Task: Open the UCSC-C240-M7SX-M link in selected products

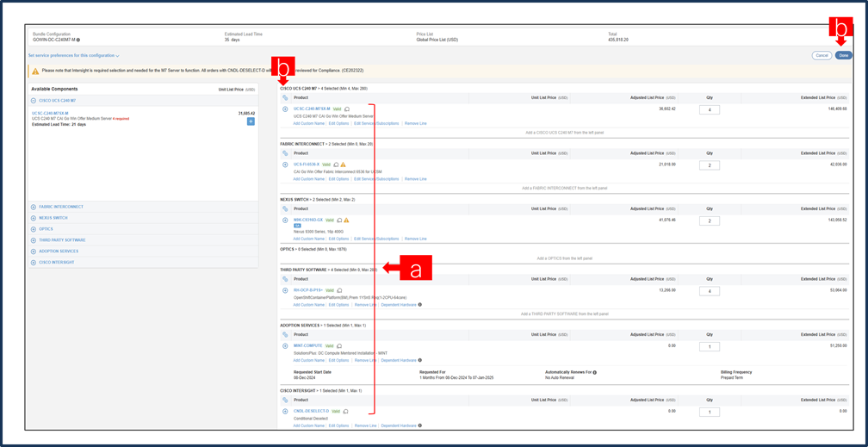Action: coord(312,109)
